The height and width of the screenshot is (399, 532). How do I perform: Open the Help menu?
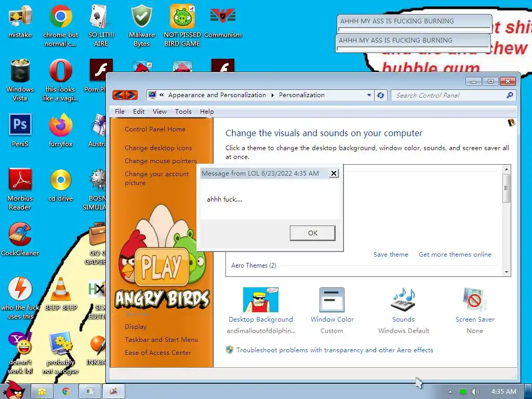pyautogui.click(x=207, y=112)
